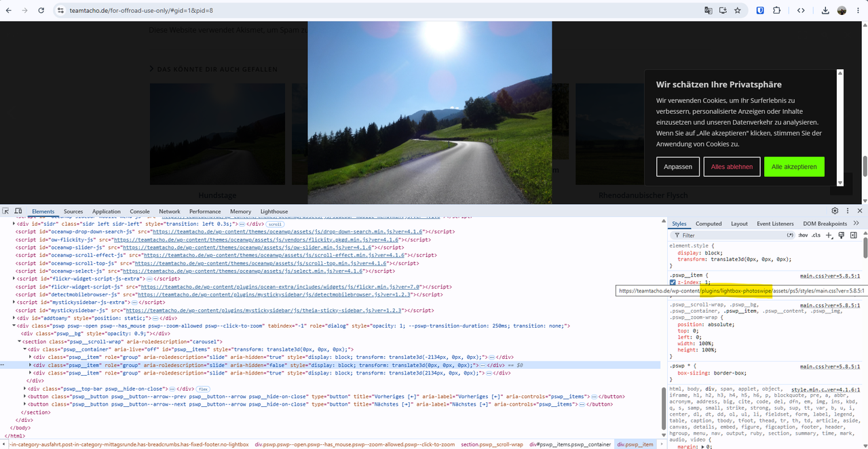Switch to the Performance tab
868x449 pixels.
pos(205,212)
